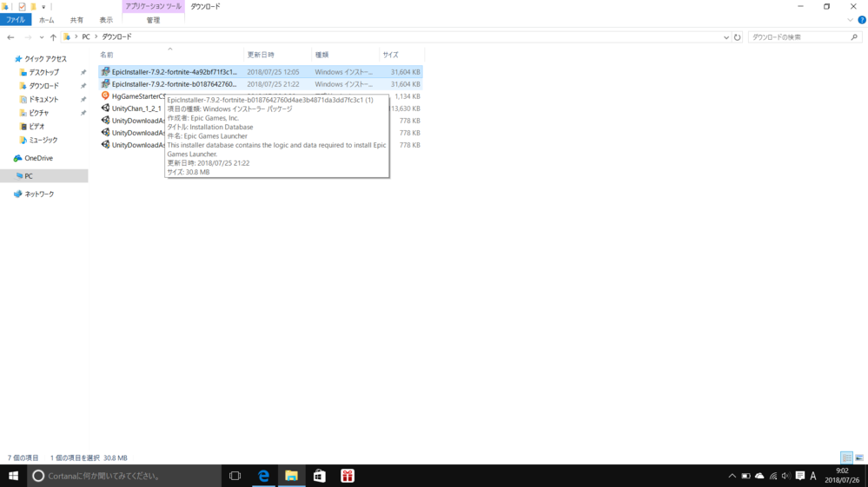Select OneDrive in the navigation pane
Image resolution: width=868 pixels, height=487 pixels.
pos(38,158)
